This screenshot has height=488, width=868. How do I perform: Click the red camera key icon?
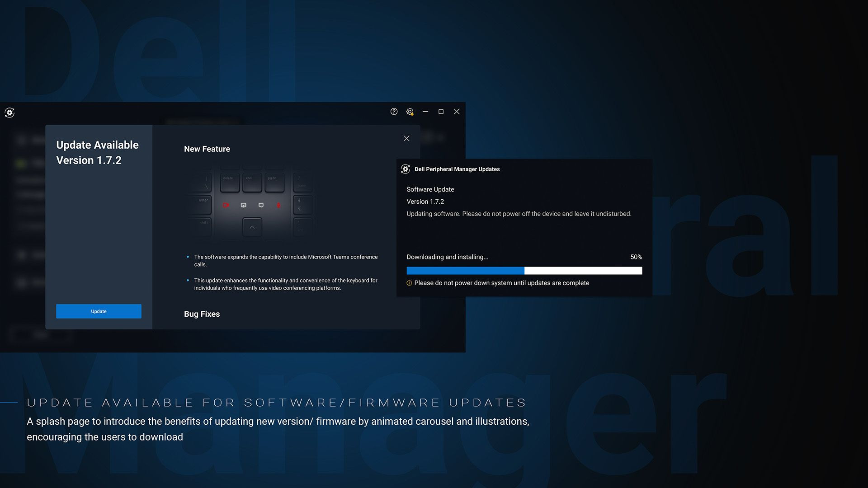pos(226,205)
